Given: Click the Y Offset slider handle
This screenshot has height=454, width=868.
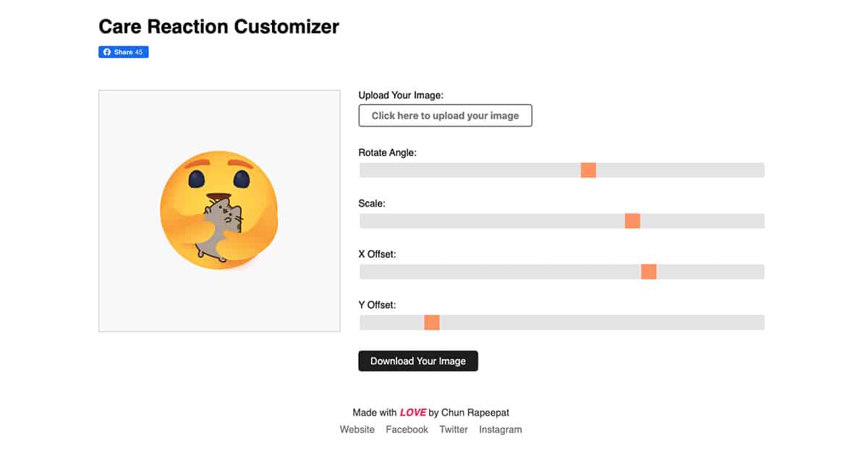Looking at the screenshot, I should coord(432,322).
